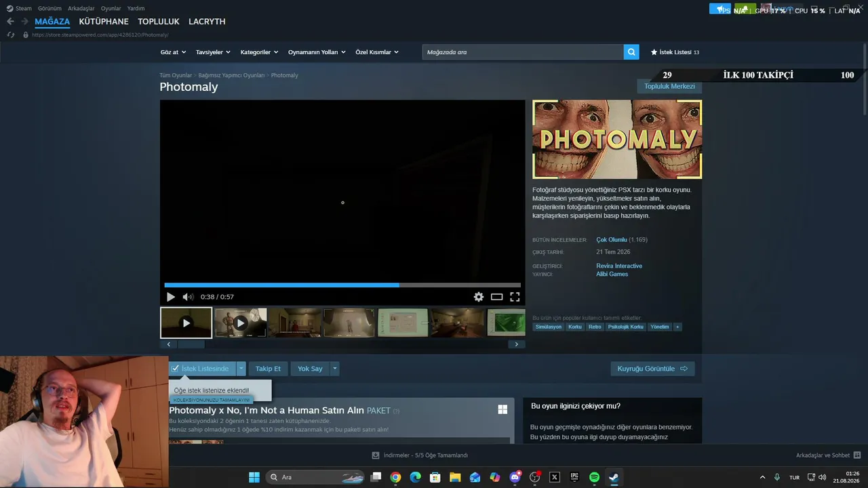The width and height of the screenshot is (868, 488).
Task: Click the Topluluk Merkezi button
Action: click(669, 87)
